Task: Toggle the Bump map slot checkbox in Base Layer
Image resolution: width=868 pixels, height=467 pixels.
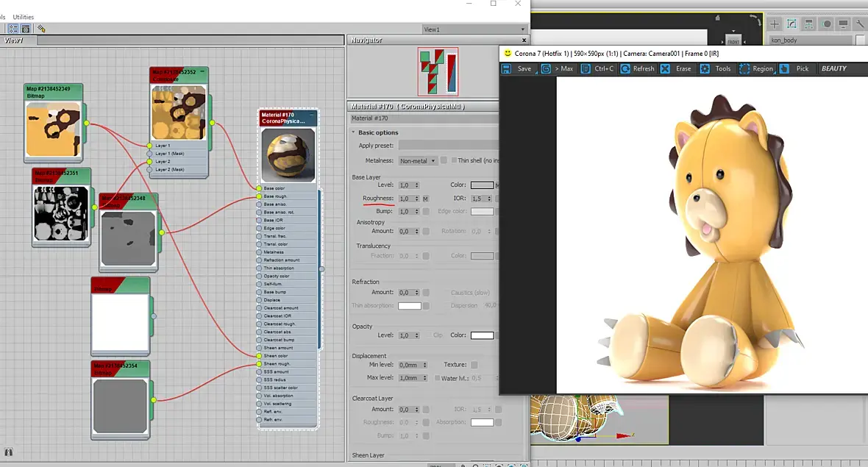Action: [426, 211]
